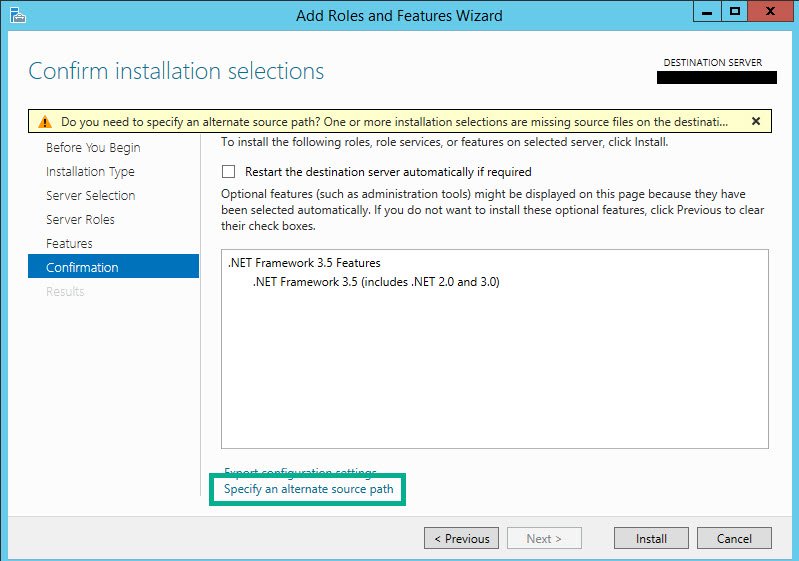Open the Server Selection step
799x561 pixels.
coord(91,196)
